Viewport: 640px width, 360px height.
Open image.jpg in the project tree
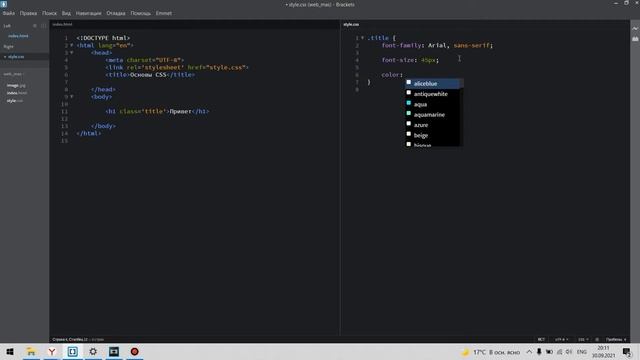coord(16,85)
